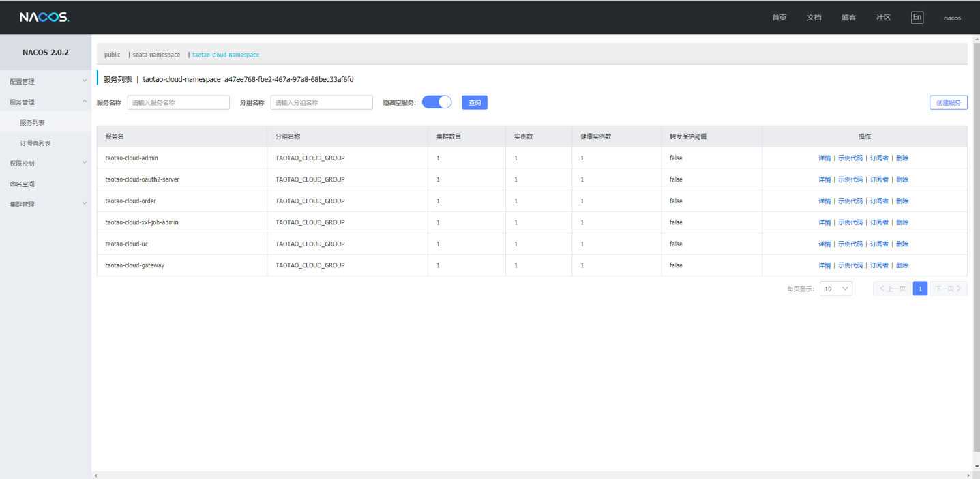Click the 下一页 pagination button

(949, 289)
